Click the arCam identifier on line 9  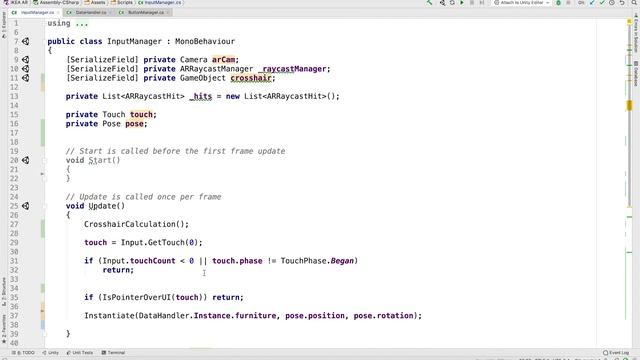pos(223,60)
